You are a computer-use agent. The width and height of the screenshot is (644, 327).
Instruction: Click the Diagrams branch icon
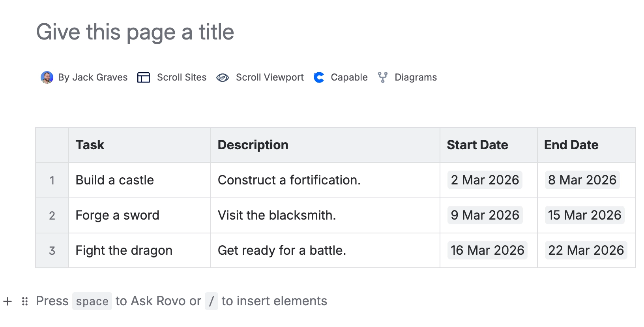[382, 77]
